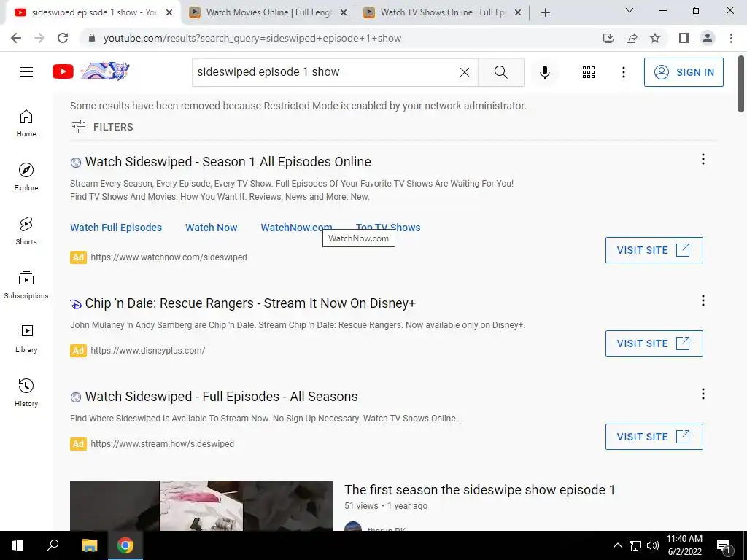The image size is (747, 560).
Task: Open the Watch Sideswiped Full Episodes ad title
Action: 221,397
